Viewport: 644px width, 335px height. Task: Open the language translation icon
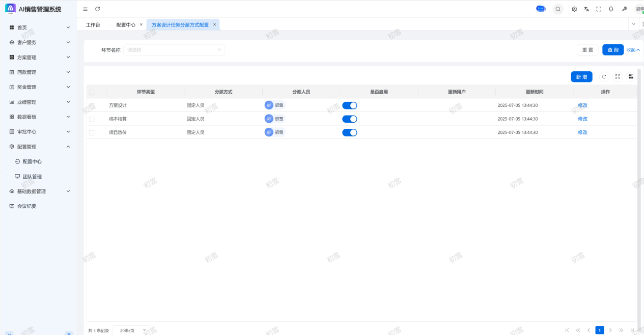tap(586, 9)
